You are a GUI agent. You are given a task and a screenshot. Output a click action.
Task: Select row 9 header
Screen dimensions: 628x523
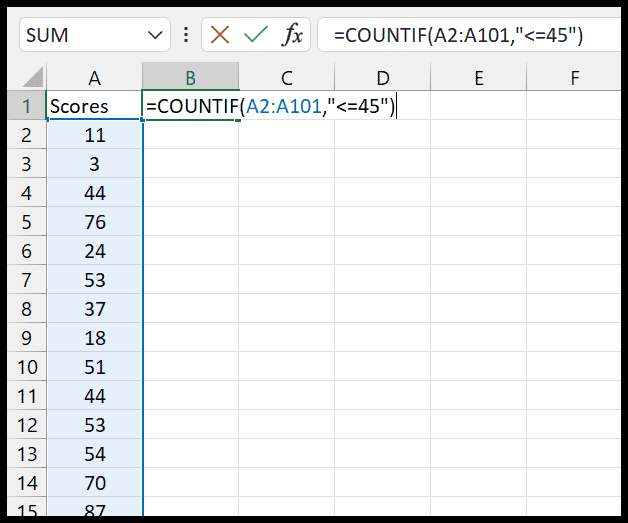tap(26, 338)
